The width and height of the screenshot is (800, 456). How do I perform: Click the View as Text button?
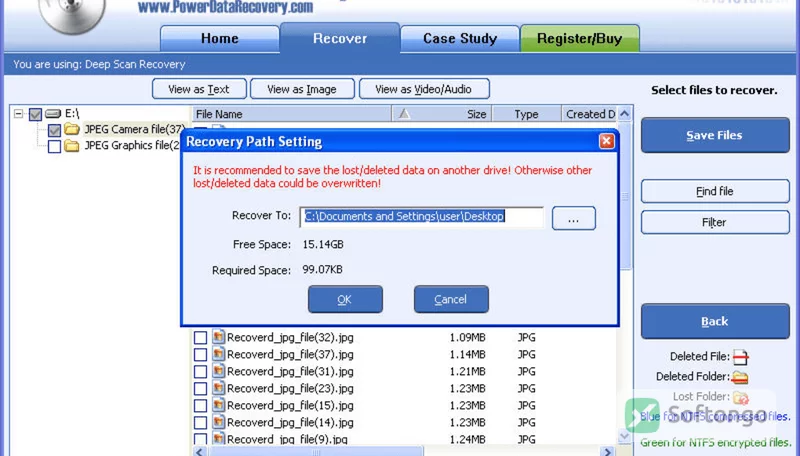pos(199,89)
